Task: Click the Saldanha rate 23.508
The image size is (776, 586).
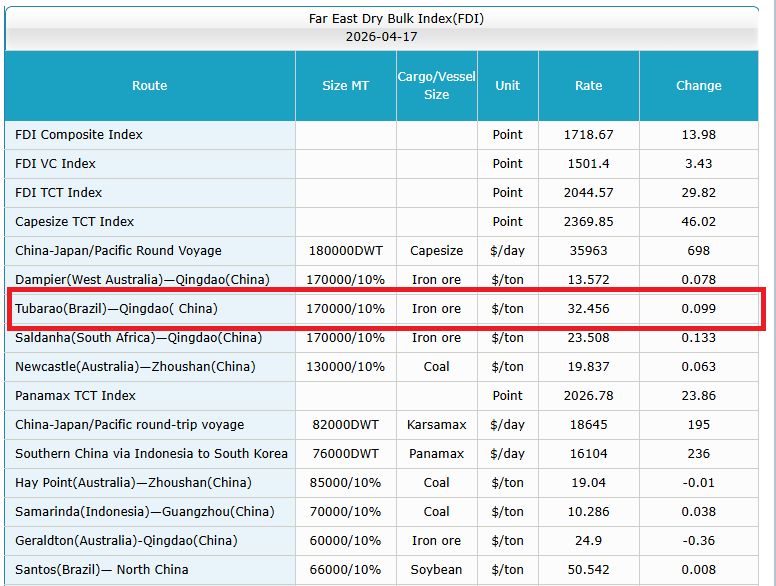Action: pos(588,338)
